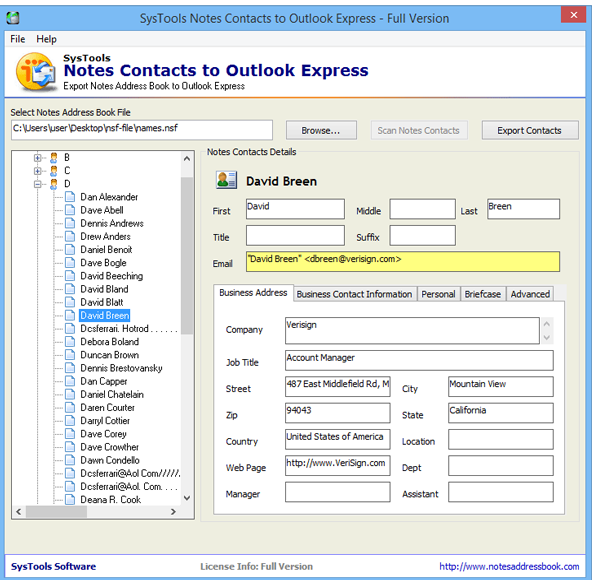Click the City field with Mountain View
Viewport: 600px width, 580px height.
tap(501, 386)
